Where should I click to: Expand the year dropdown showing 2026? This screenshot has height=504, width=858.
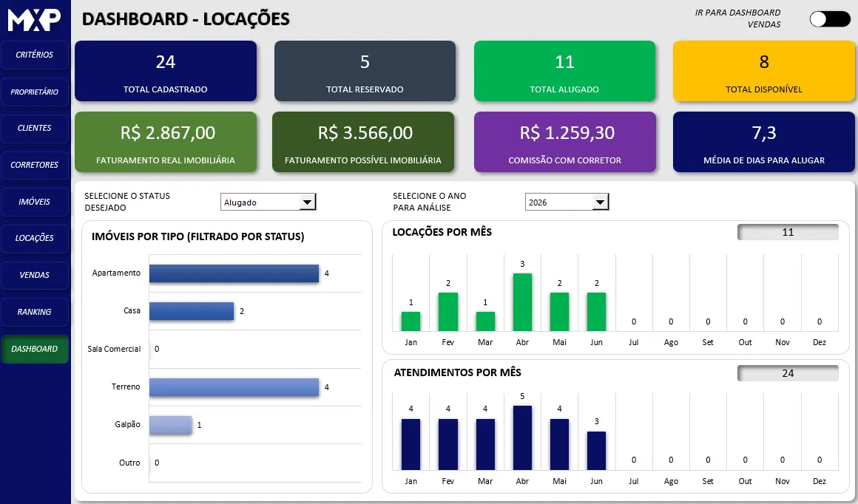pyautogui.click(x=567, y=202)
